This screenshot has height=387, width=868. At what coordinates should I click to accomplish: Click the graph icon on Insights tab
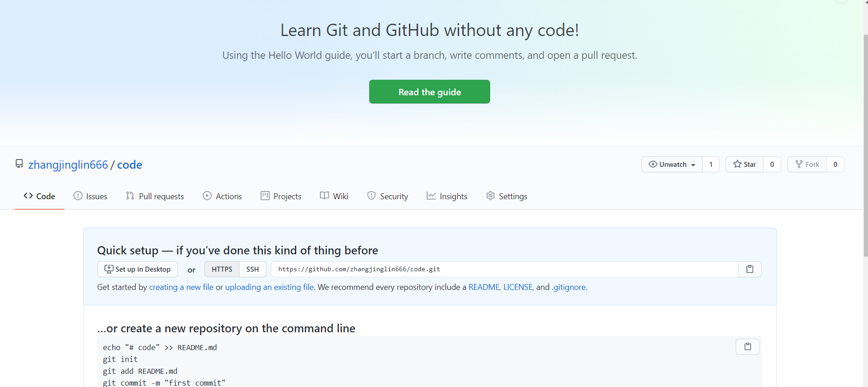click(x=431, y=196)
